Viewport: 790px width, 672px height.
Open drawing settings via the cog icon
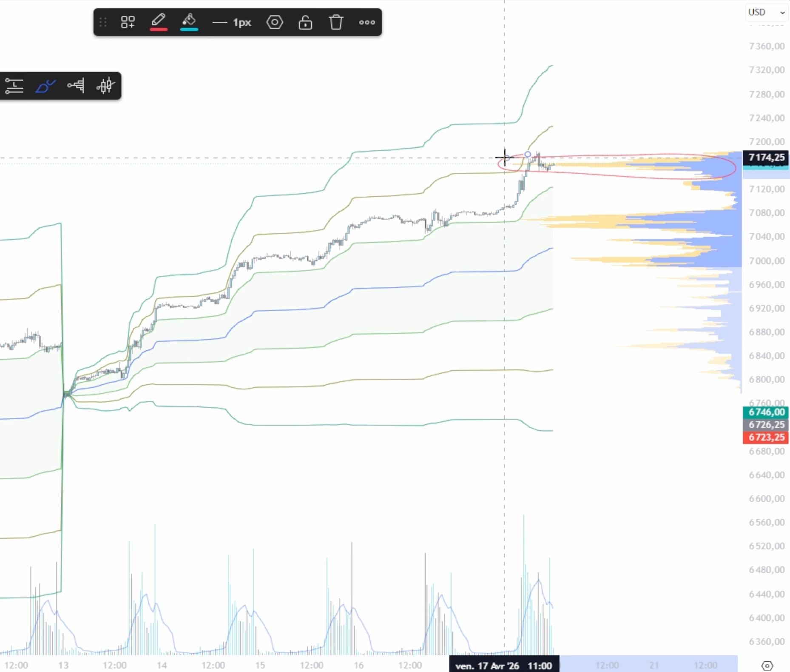coord(275,22)
